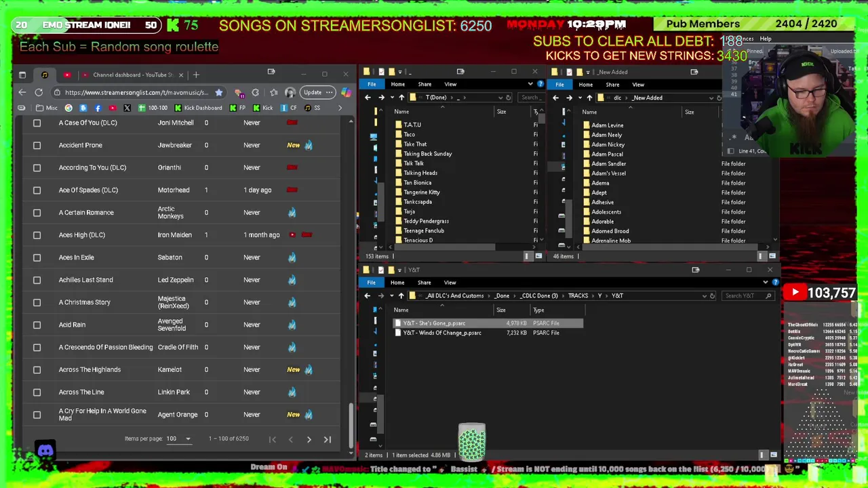Open address dropdown in _New Added window
The image size is (868, 488).
pos(711,98)
